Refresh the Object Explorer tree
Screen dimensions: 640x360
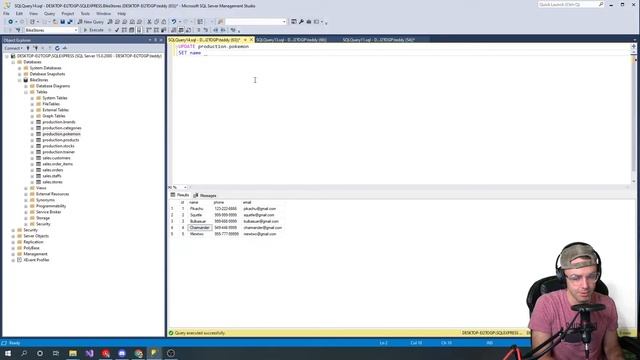point(57,48)
